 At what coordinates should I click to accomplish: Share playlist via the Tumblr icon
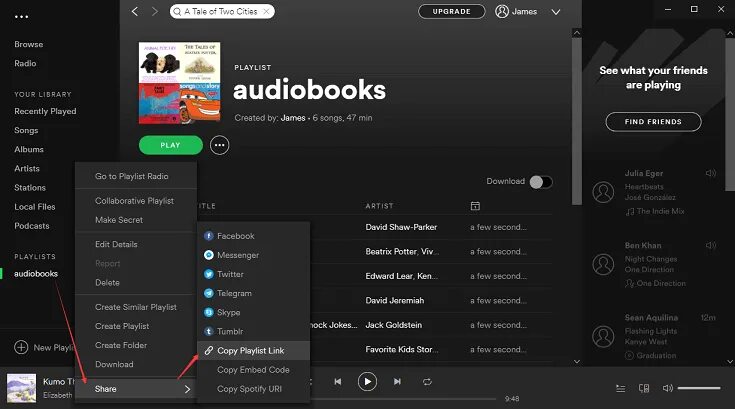[x=209, y=332]
